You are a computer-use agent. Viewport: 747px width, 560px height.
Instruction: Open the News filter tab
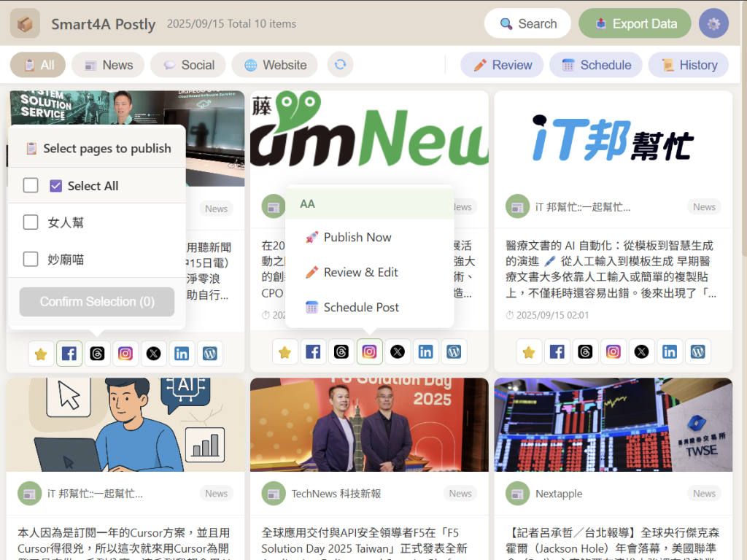pyautogui.click(x=109, y=65)
